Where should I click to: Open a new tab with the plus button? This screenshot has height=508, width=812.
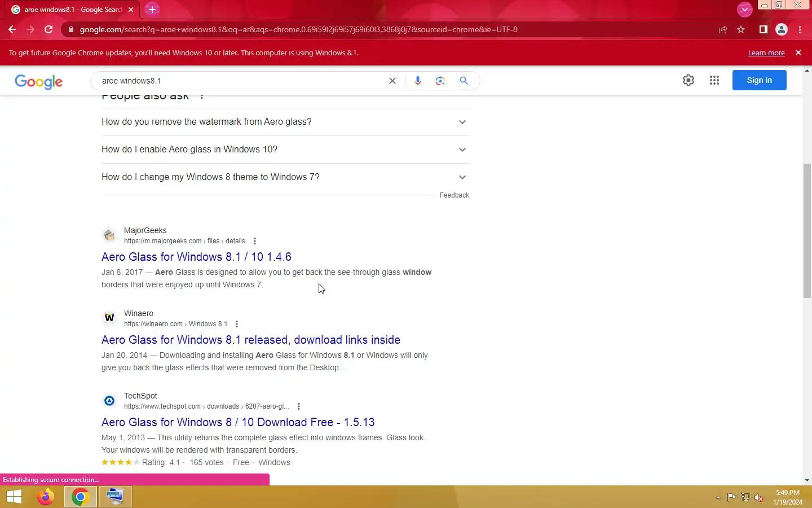coord(152,10)
